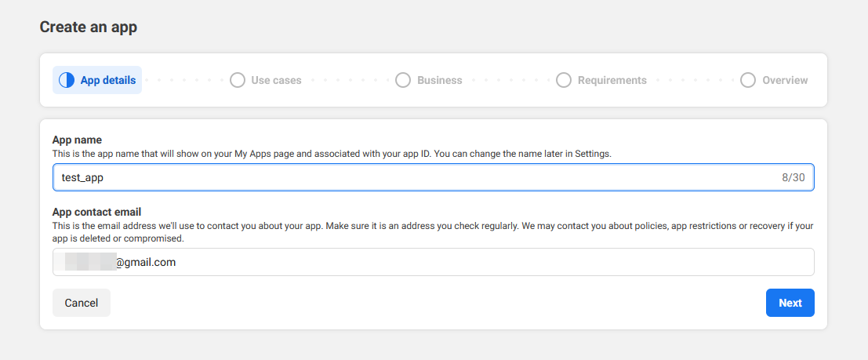Screen dimensions: 868x360
Task: Open the Overview step label
Action: (x=784, y=80)
